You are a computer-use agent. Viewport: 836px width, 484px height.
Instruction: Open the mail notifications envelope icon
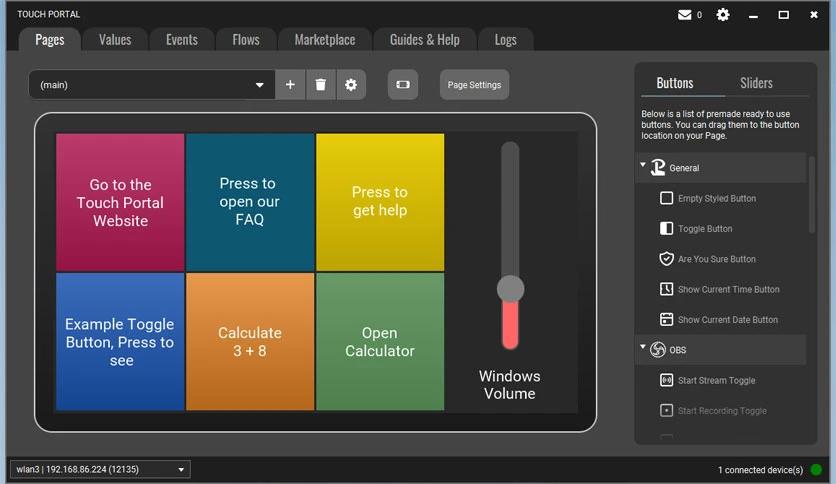(685, 15)
